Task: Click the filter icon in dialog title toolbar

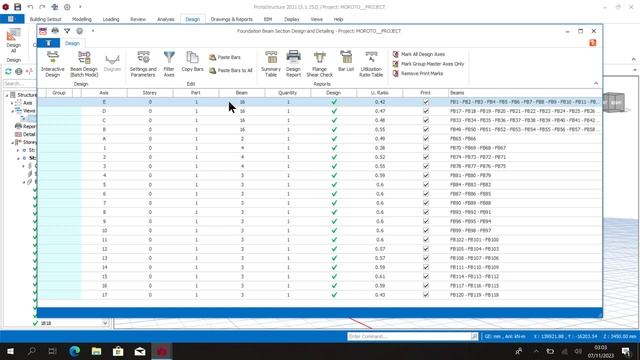Action: 67,31
